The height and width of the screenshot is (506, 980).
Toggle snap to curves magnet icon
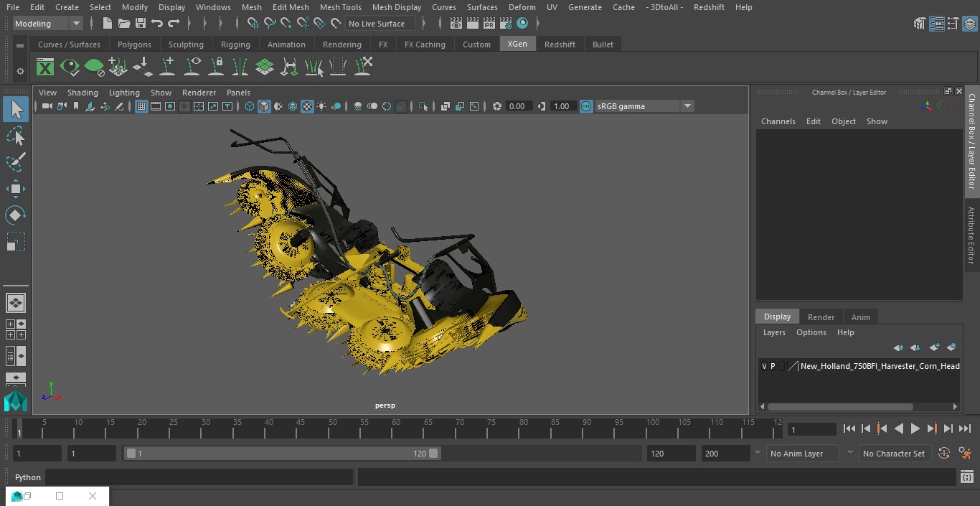(270, 24)
